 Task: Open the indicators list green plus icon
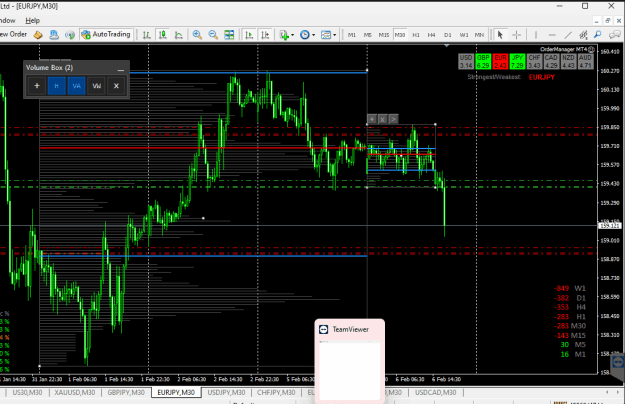point(284,35)
